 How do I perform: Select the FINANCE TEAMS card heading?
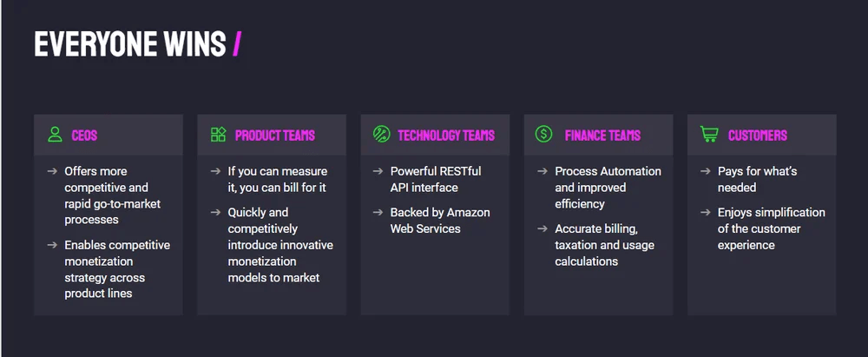click(602, 136)
